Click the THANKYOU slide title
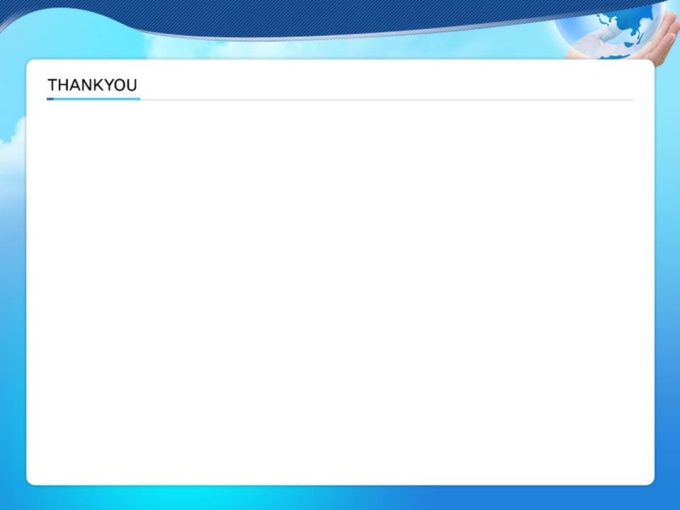This screenshot has height=510, width=680. click(x=92, y=85)
